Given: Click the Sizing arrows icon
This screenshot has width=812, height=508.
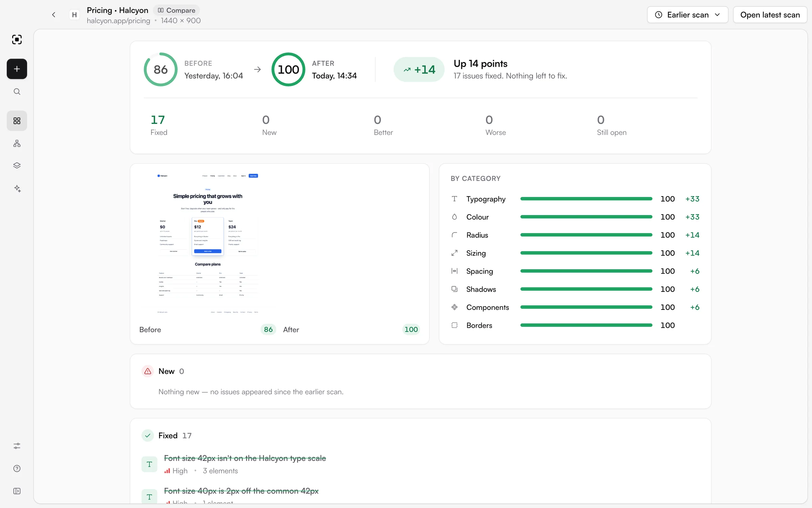Looking at the screenshot, I should click(x=454, y=253).
